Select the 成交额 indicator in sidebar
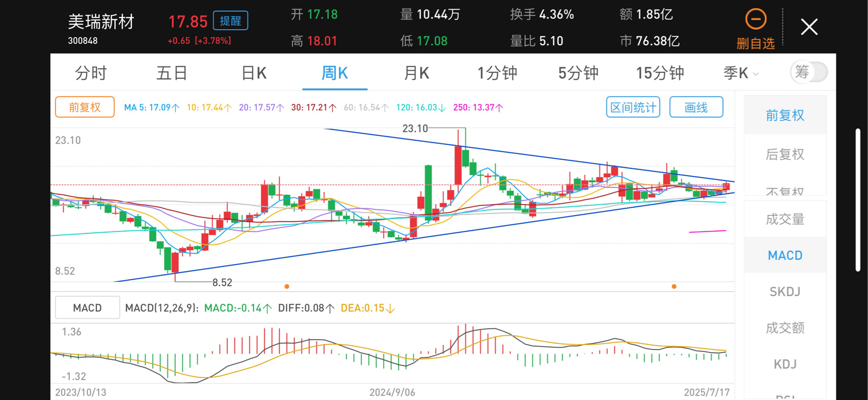This screenshot has height=400, width=868. 785,328
